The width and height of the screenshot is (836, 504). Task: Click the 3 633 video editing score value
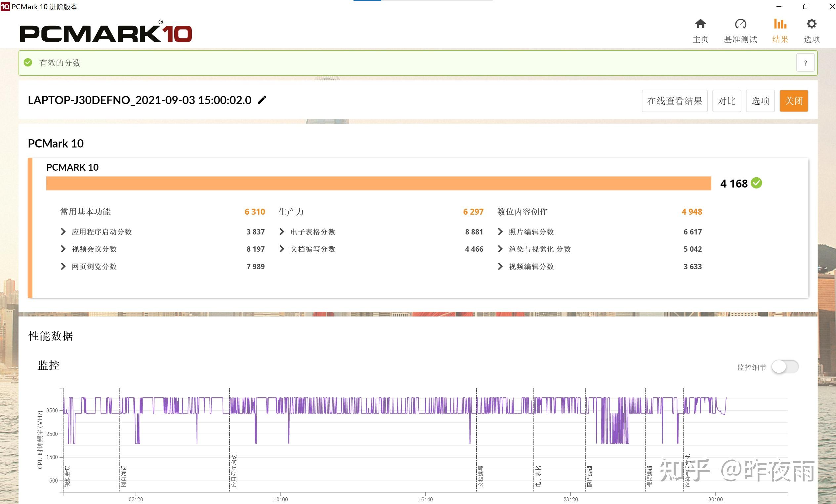point(692,267)
